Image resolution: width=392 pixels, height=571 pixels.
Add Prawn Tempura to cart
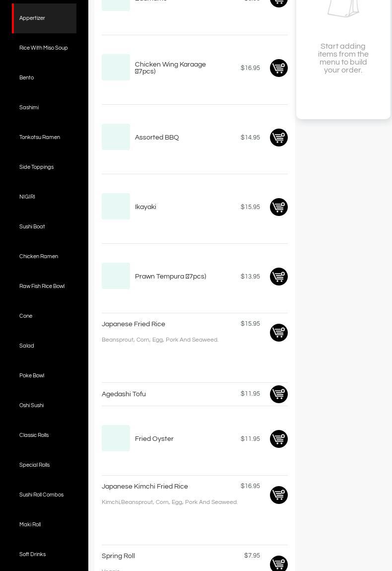(278, 277)
